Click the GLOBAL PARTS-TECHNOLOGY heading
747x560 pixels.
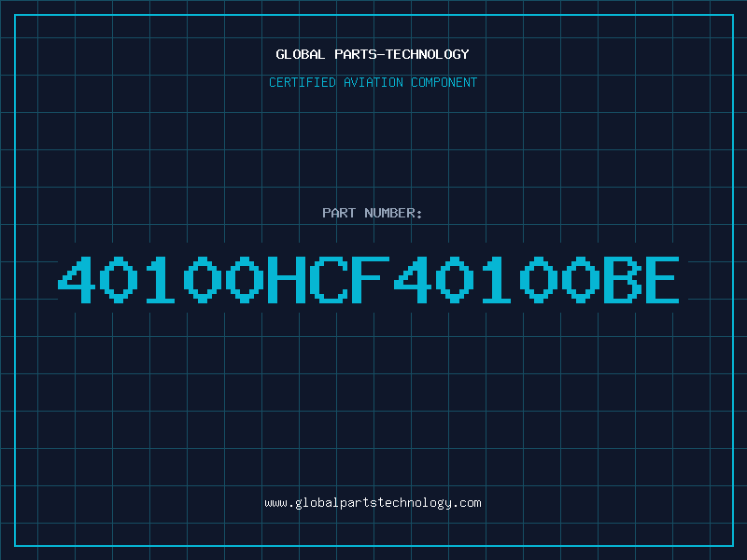373,54
